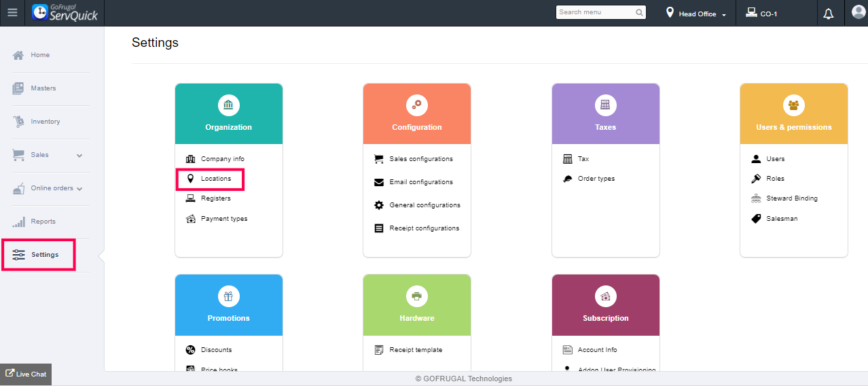Click the Configuration gears icon
Screen dimensions: 868x386
(416, 105)
